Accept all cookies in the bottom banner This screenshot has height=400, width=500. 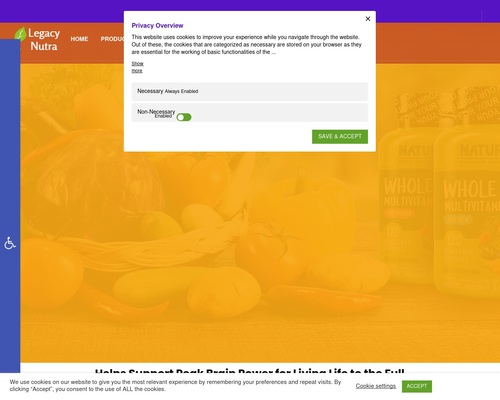tap(417, 386)
